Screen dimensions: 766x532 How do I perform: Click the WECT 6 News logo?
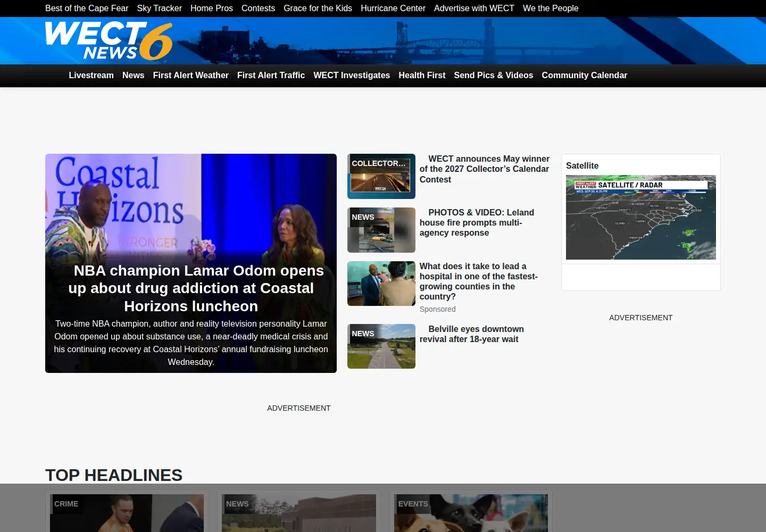(109, 41)
